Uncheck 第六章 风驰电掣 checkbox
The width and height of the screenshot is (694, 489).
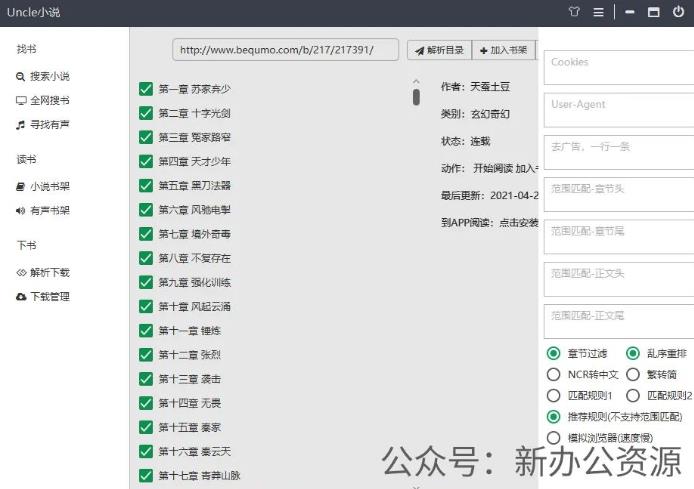[x=146, y=210]
